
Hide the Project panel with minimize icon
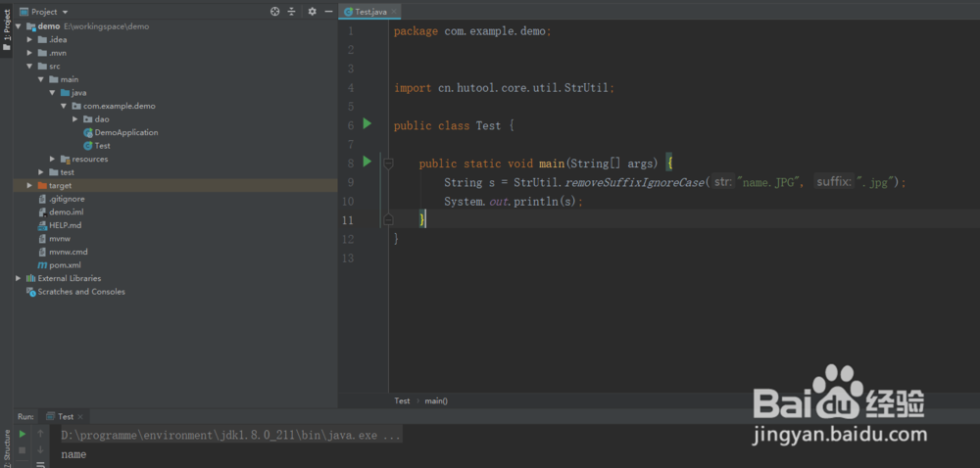tap(328, 11)
